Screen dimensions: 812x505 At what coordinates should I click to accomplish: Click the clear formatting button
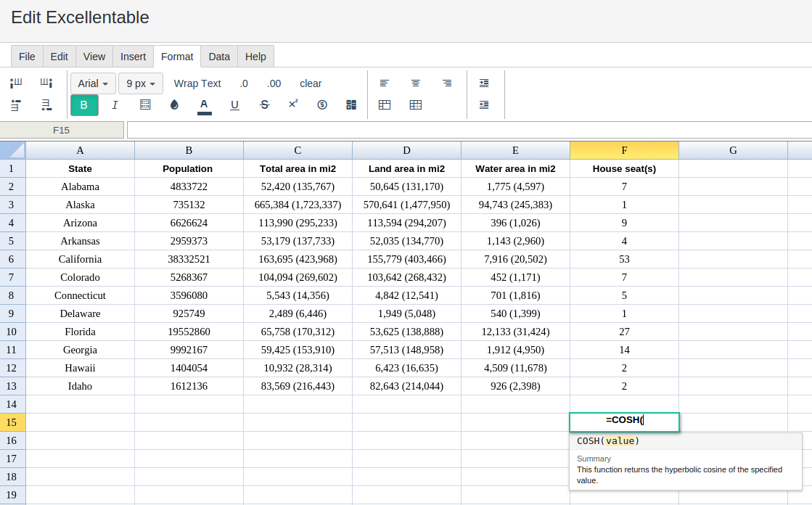coord(311,83)
